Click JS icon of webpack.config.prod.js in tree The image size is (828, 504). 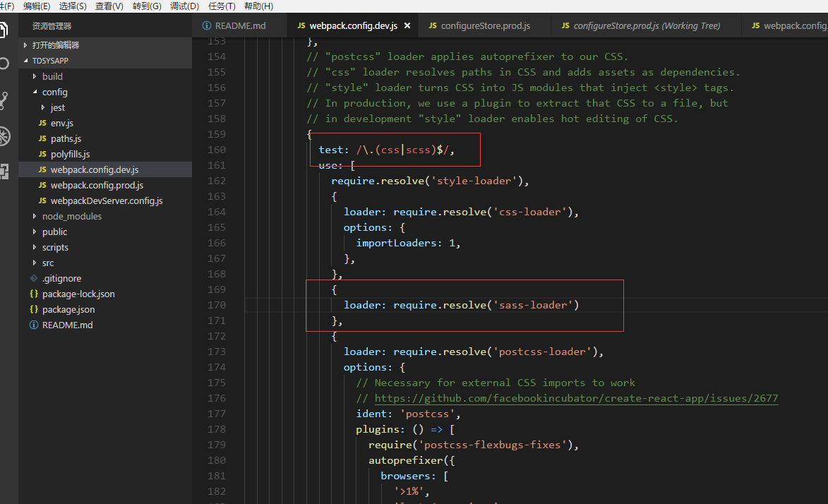(x=42, y=186)
